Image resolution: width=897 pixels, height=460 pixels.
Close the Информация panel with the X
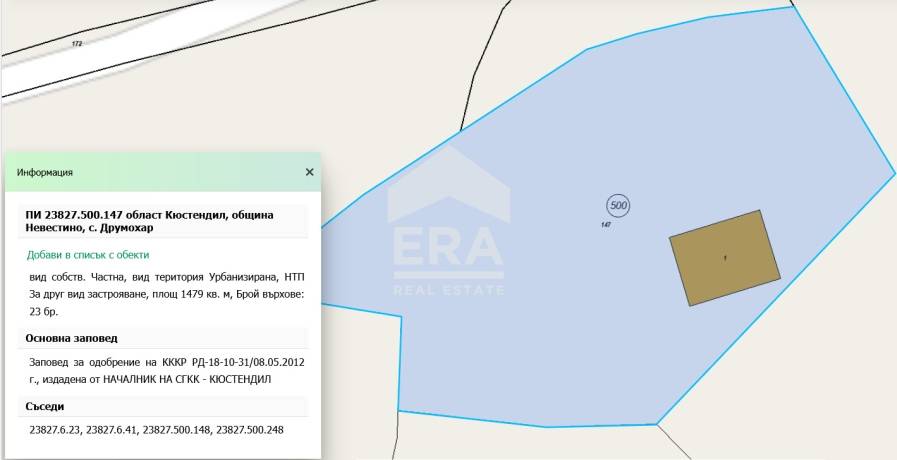tap(309, 172)
